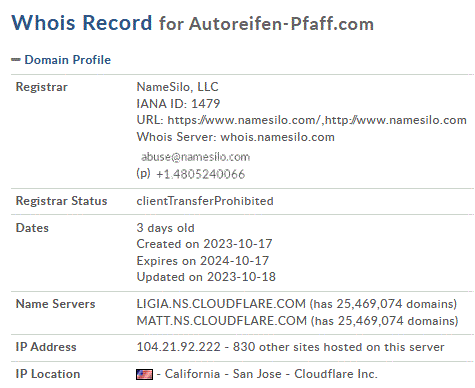Select the 'Whois Record' title text
Image resolution: width=475 pixels, height=388 pixels.
click(82, 23)
